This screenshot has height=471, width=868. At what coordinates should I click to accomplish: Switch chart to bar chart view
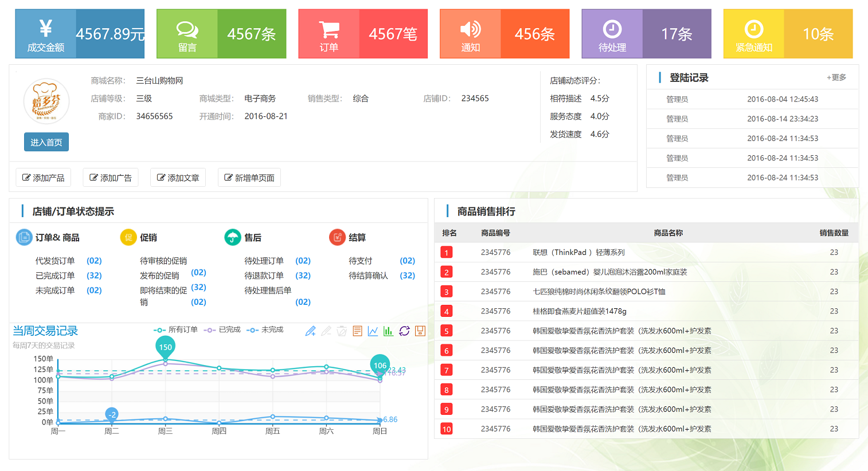388,331
